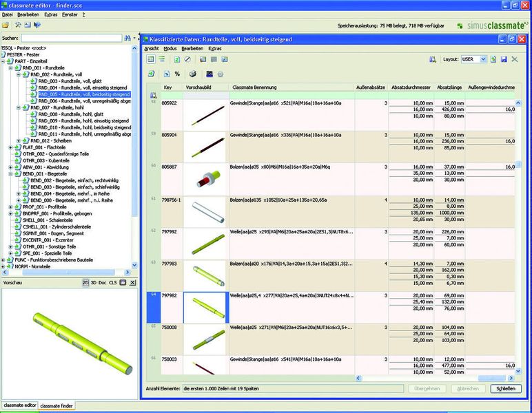Toggle the CLS preview mode
The height and width of the screenshot is (413, 532).
112,283
